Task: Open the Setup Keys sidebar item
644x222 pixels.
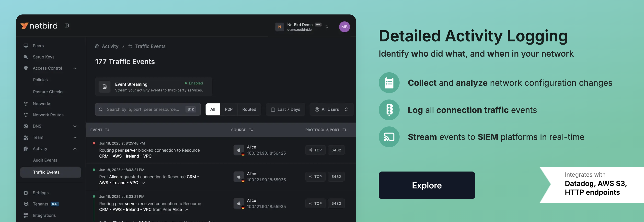Action: [44, 57]
